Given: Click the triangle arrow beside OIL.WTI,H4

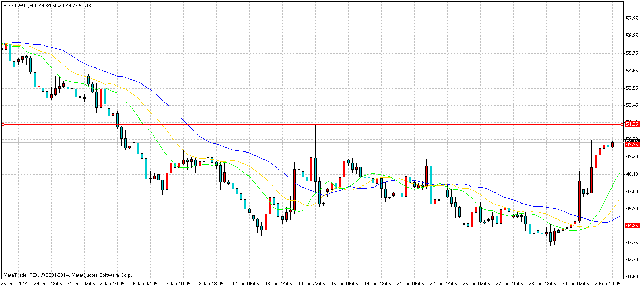Looking at the screenshot, I should click(5, 5).
